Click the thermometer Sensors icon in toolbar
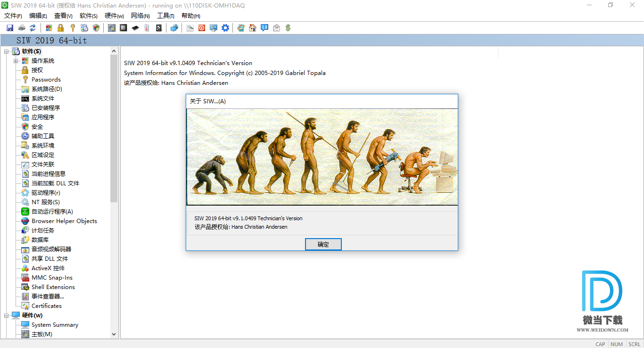The height and width of the screenshot is (348, 644). pyautogui.click(x=147, y=28)
